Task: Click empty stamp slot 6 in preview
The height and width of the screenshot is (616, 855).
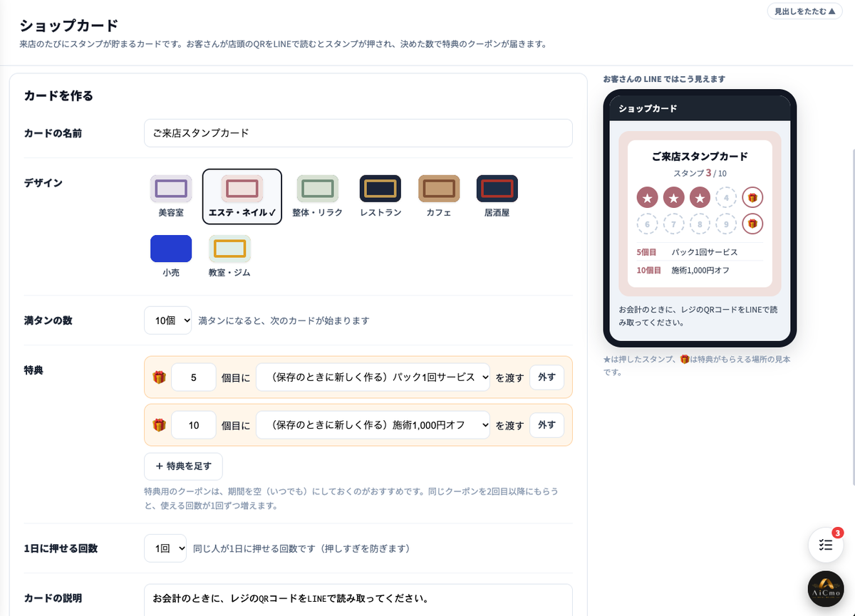Action: click(647, 224)
